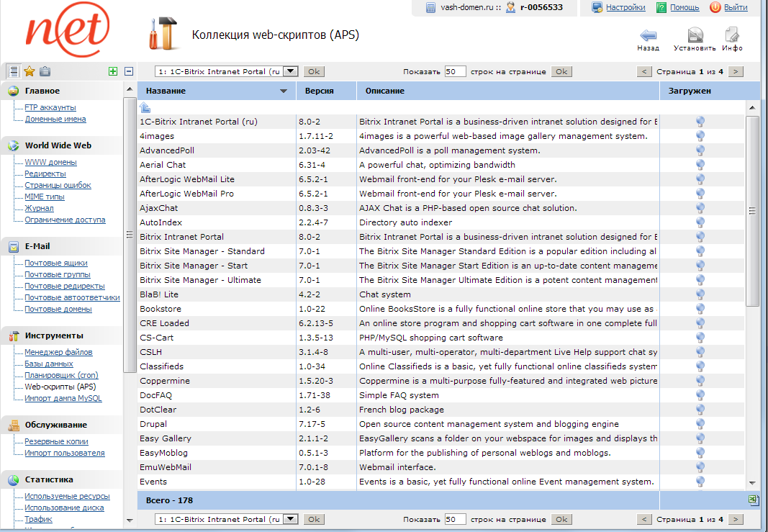
Task: Click the Установить install icon
Action: (x=695, y=35)
